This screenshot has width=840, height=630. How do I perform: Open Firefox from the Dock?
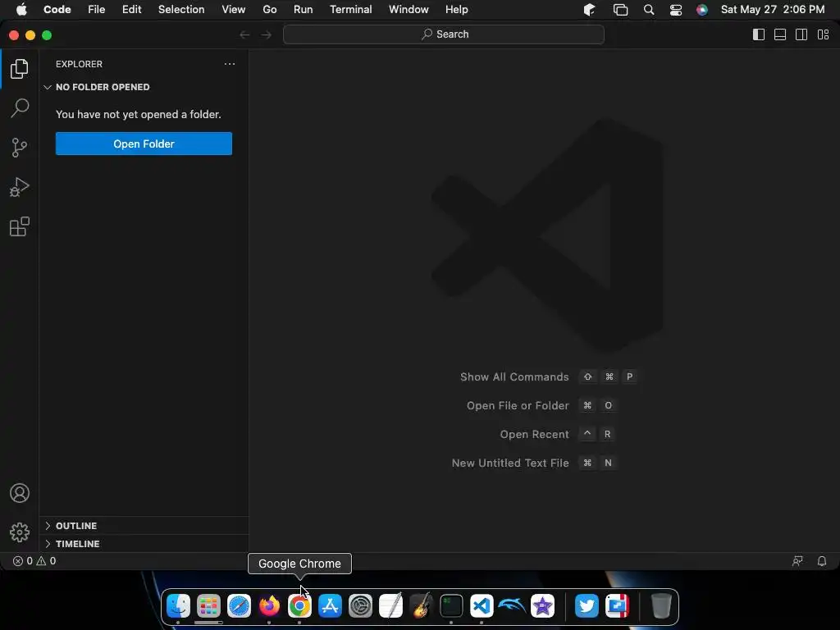[x=269, y=606]
